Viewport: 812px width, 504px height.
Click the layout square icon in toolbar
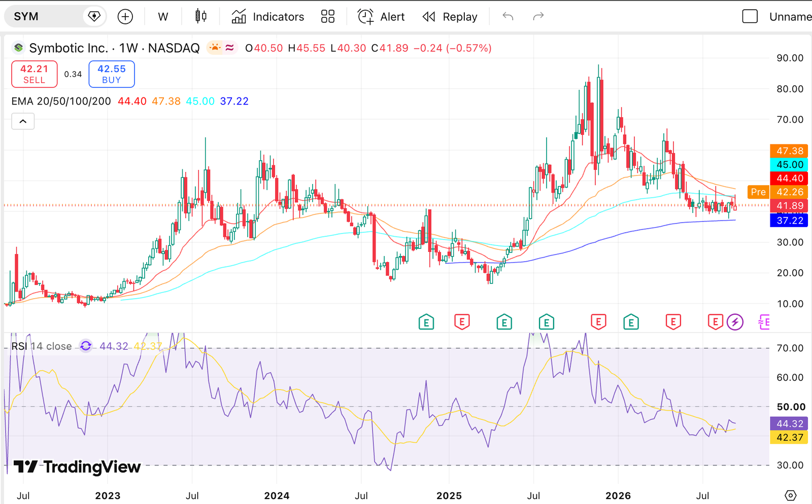click(x=750, y=17)
